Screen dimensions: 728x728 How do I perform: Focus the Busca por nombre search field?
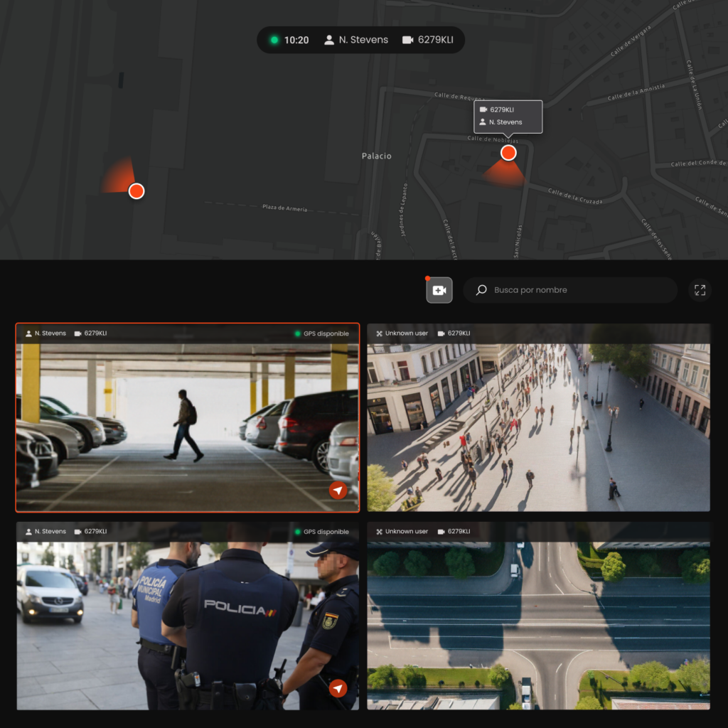(576, 290)
